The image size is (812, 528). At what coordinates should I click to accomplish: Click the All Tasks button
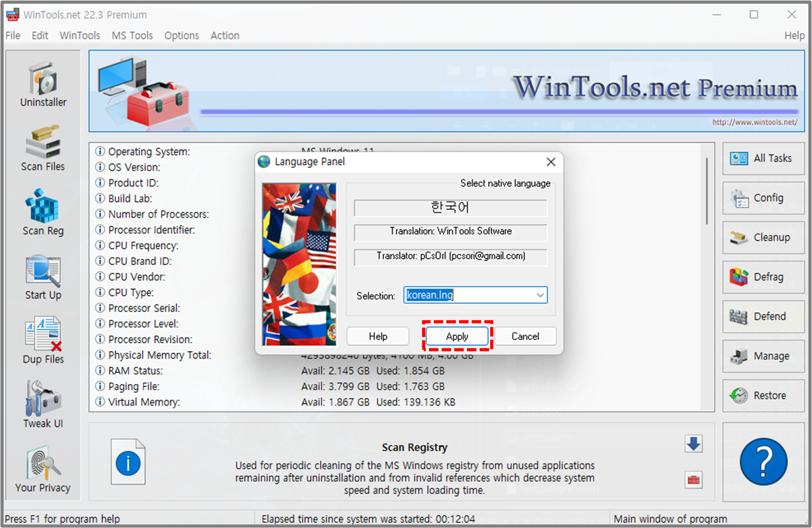tap(763, 158)
